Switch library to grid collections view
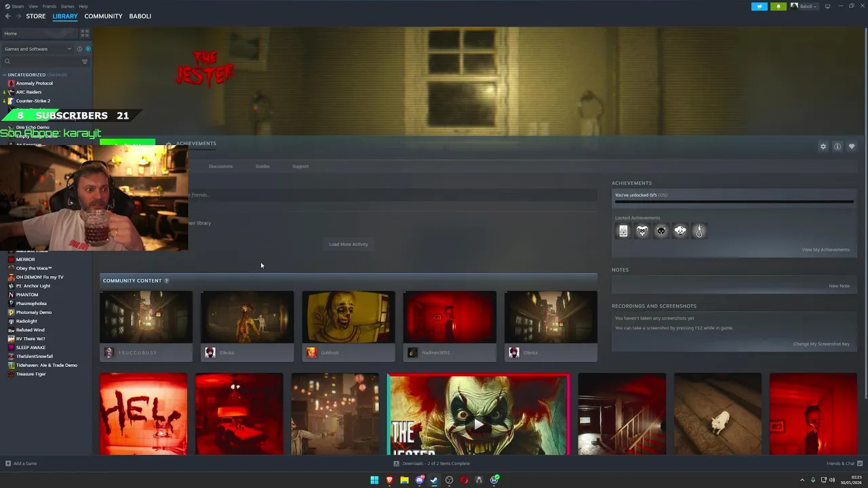 click(85, 33)
